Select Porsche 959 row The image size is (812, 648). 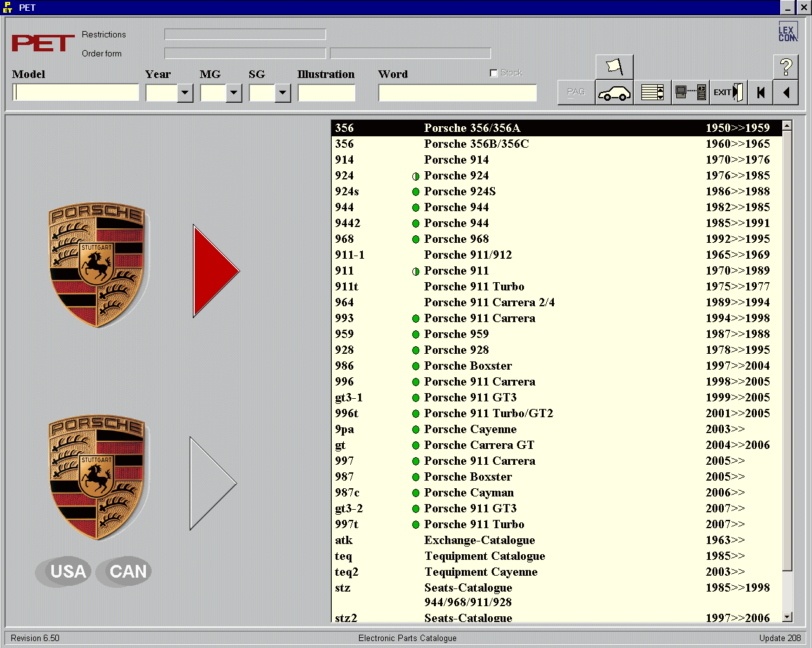pyautogui.click(x=556, y=334)
